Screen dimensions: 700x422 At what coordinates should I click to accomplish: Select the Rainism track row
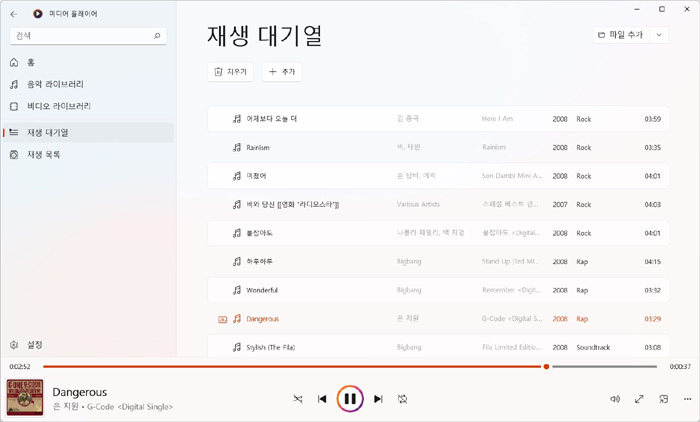tap(438, 147)
